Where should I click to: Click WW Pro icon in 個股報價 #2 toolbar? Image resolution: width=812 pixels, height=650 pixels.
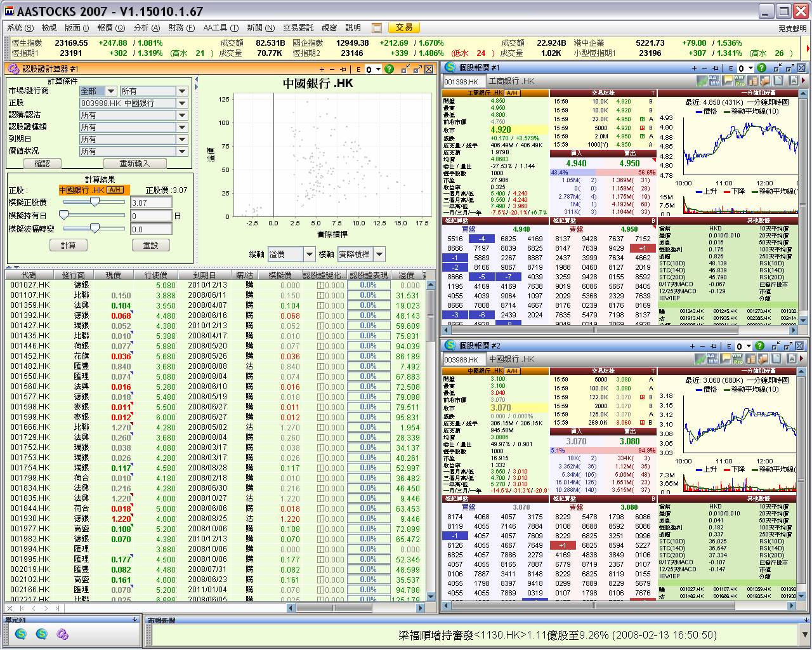(738, 358)
